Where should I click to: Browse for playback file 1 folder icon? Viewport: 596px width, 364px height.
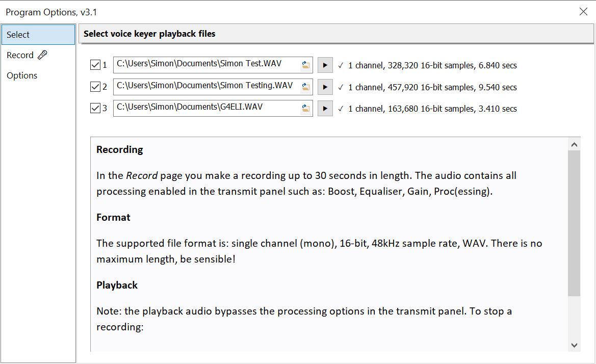(x=305, y=65)
